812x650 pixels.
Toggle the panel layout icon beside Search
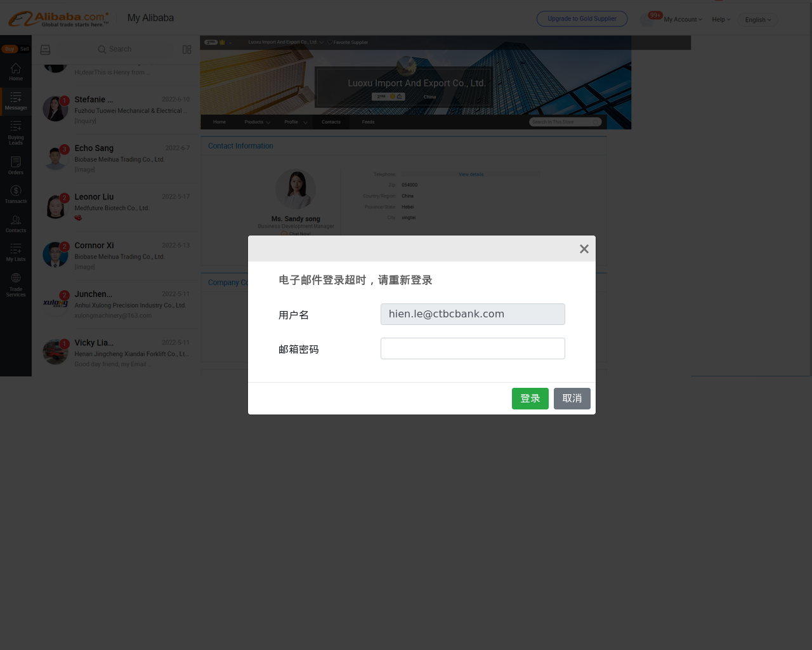tap(187, 50)
